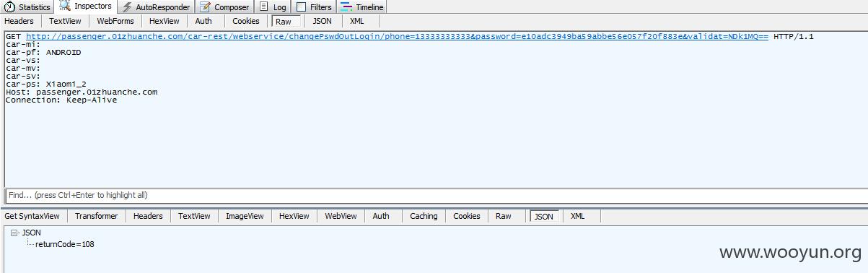Collapse the JSON root tree node
The width and height of the screenshot is (868, 273).
pos(14,233)
